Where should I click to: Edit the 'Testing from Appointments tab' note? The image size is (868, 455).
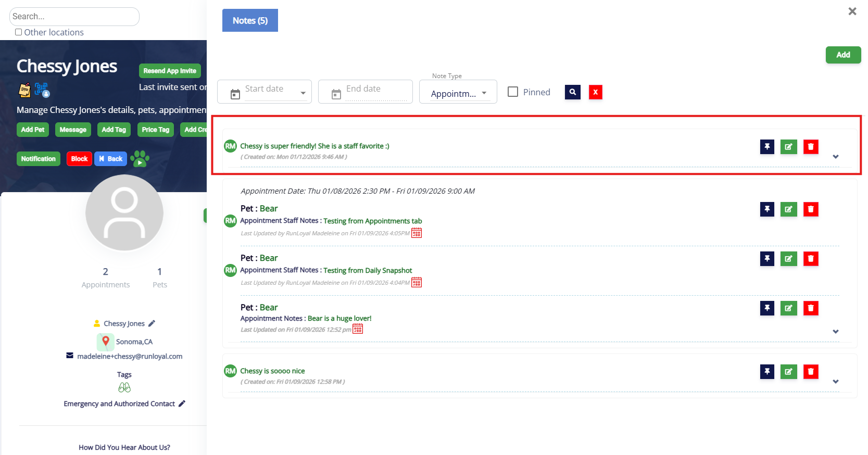[x=789, y=209]
